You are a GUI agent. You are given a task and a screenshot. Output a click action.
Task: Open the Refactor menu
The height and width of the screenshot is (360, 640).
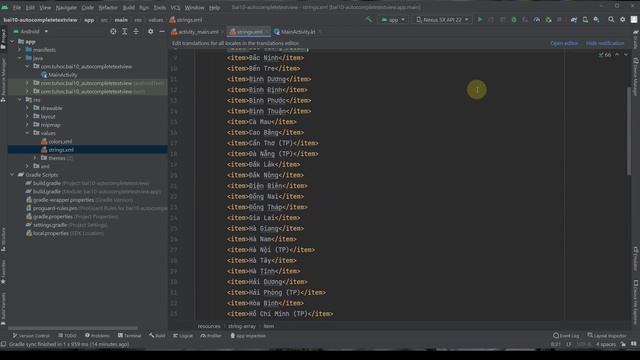(108, 7)
